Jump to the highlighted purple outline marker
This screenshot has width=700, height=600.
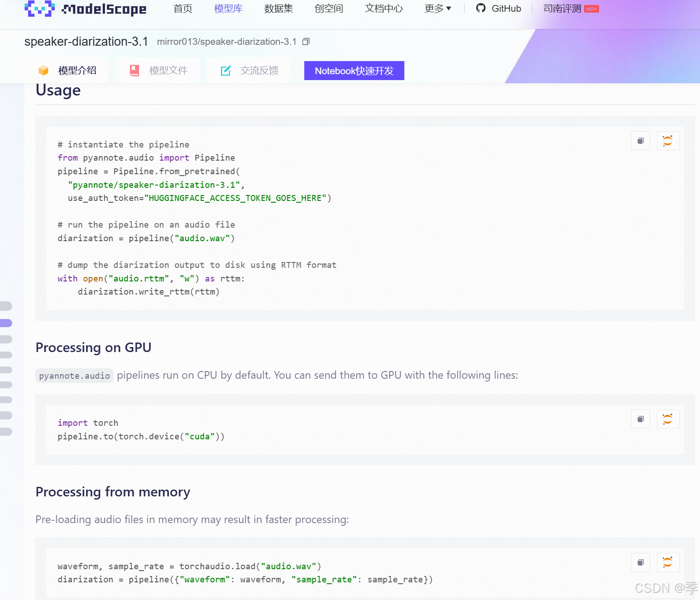[6, 323]
